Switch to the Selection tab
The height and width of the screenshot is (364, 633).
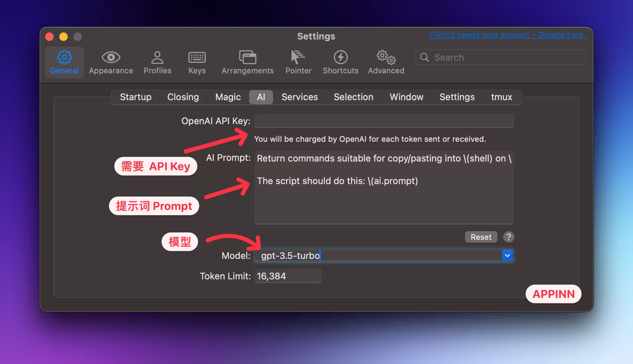click(x=354, y=97)
